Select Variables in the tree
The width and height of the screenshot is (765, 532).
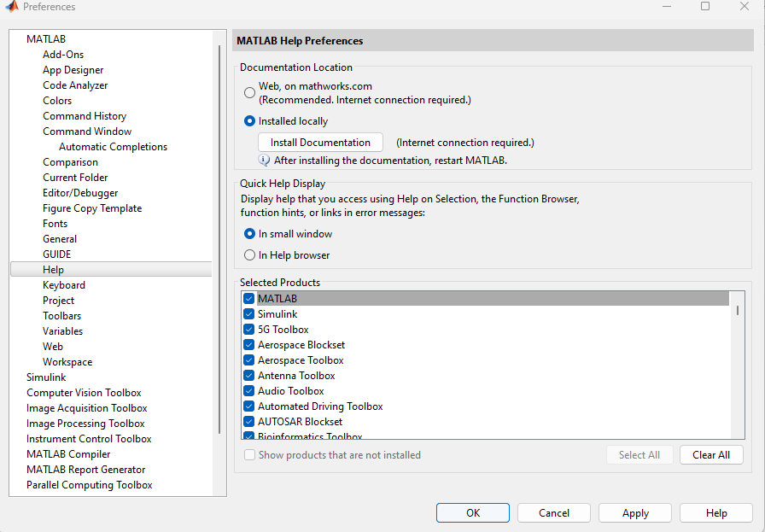[x=62, y=331]
